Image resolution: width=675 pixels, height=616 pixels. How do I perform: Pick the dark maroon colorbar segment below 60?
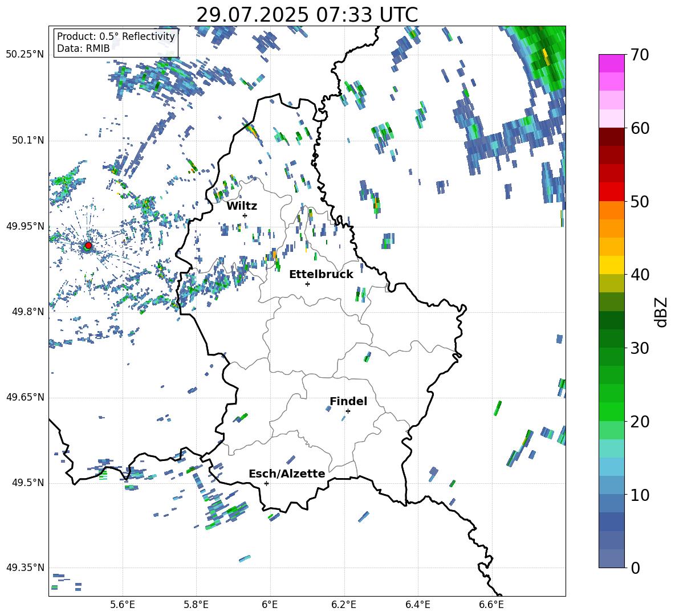point(611,136)
